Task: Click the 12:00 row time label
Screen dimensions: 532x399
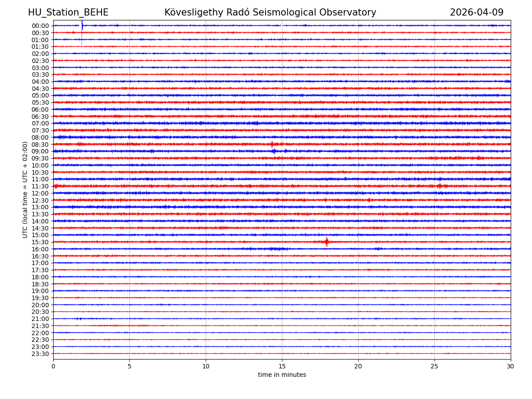Action: (40, 193)
